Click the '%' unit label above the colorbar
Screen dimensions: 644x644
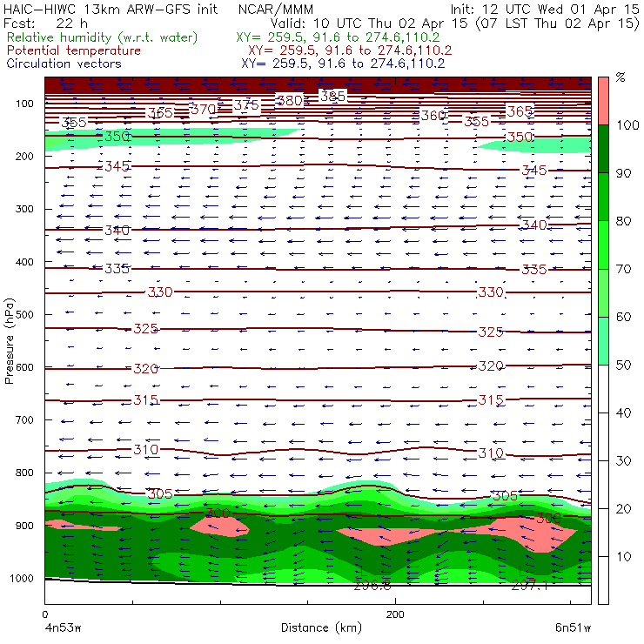point(621,77)
